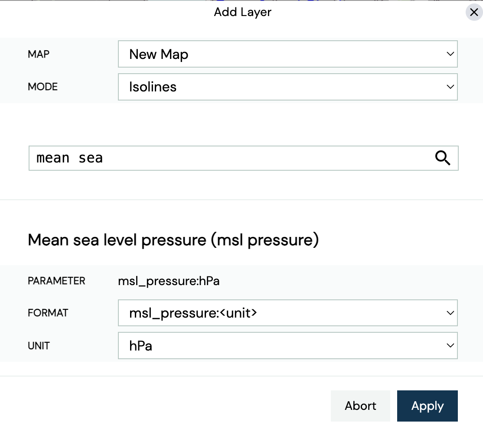This screenshot has width=483, height=448.
Task: Close the Add Layer dialog
Action: click(474, 12)
